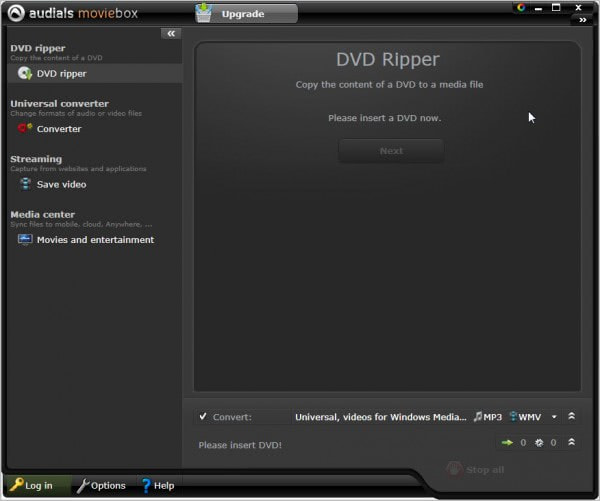The height and width of the screenshot is (501, 600).
Task: Open the Converter sidebar entry
Action: (95, 129)
